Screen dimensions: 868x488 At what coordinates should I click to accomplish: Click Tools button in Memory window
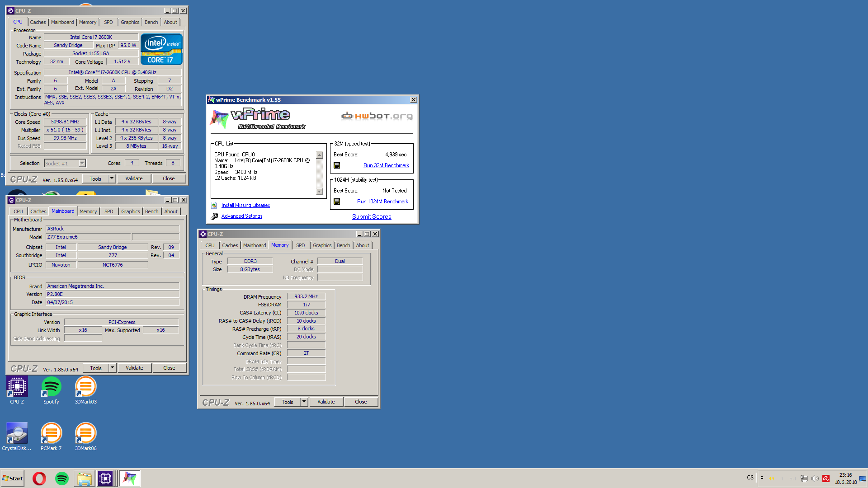[x=288, y=402]
